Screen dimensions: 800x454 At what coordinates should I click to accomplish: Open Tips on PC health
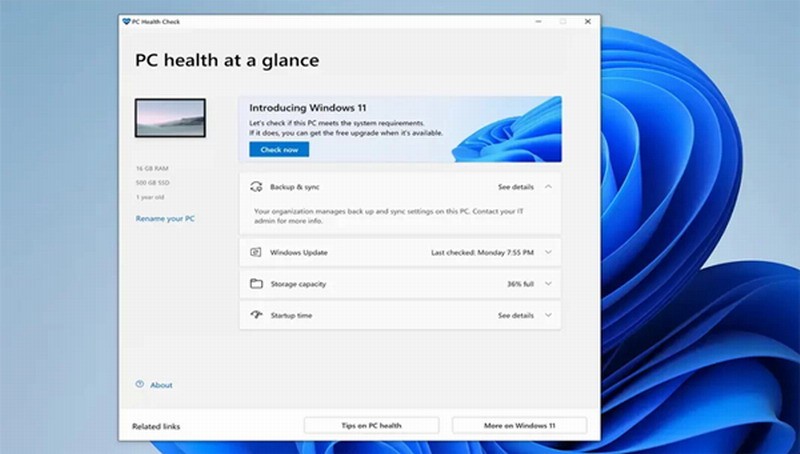coord(371,425)
